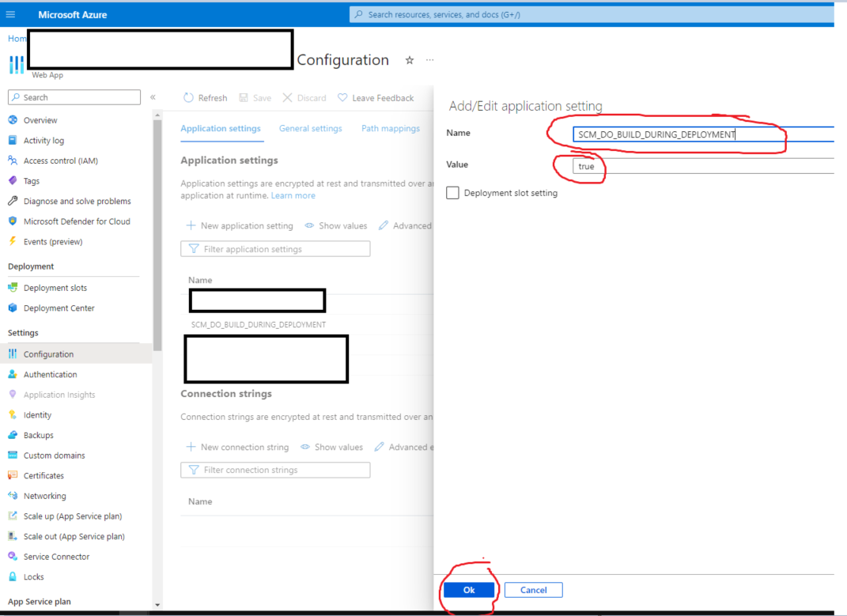Open Networking settings
This screenshot has height=616, width=847.
(44, 496)
